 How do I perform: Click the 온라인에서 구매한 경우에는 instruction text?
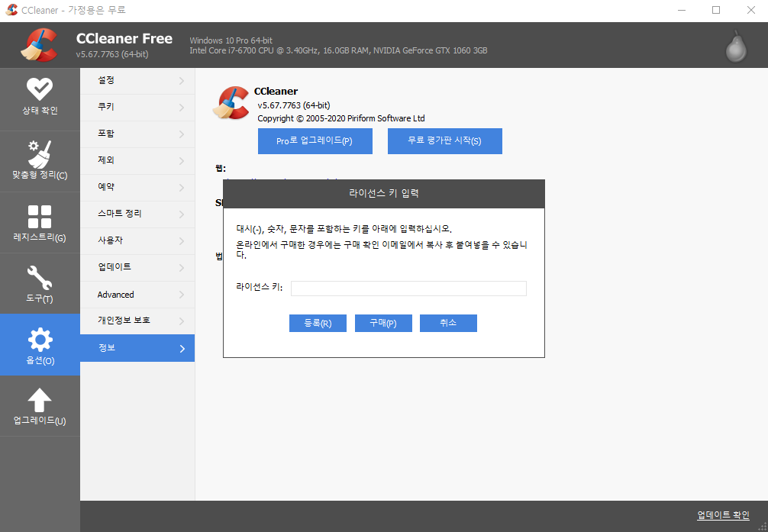(382, 250)
